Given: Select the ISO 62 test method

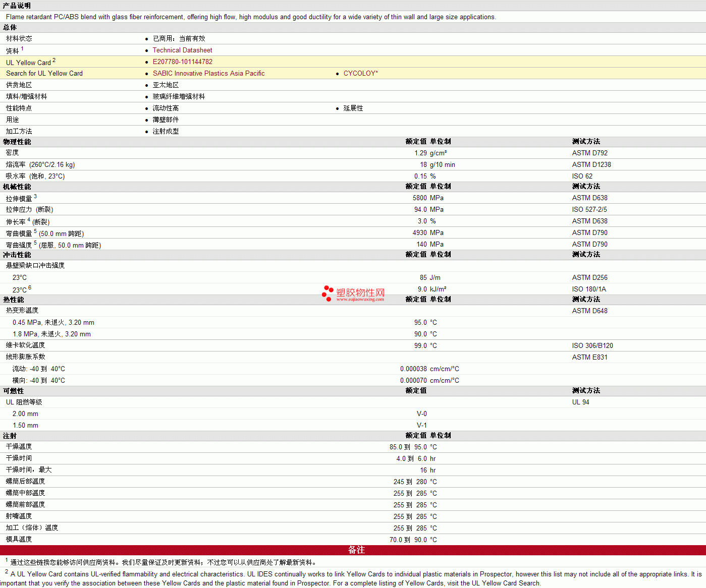Looking at the screenshot, I should click(x=582, y=176).
